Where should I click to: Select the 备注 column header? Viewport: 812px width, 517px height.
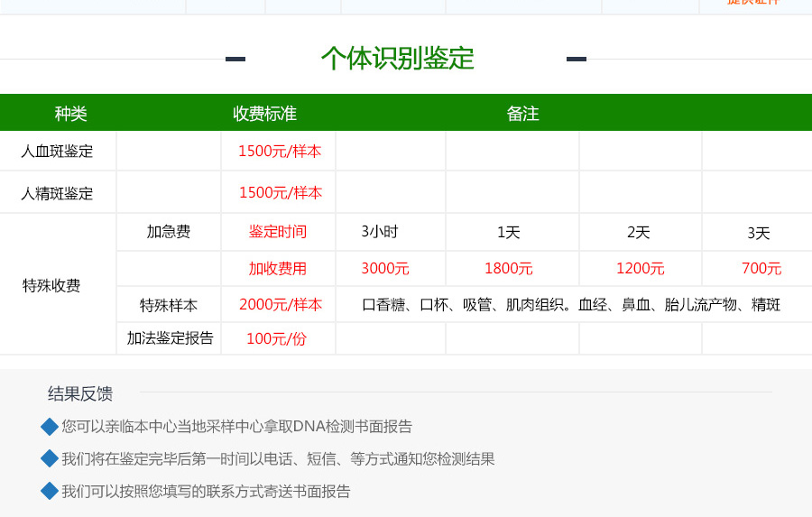(522, 114)
